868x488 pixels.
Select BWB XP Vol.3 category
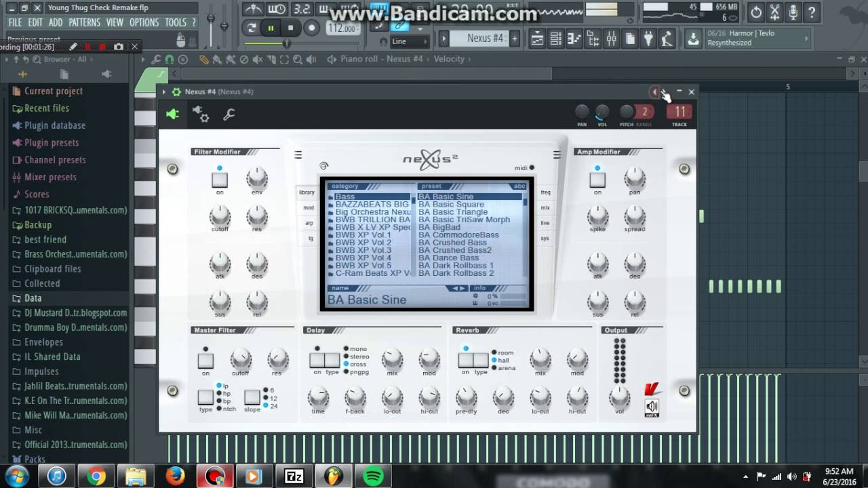click(x=363, y=250)
